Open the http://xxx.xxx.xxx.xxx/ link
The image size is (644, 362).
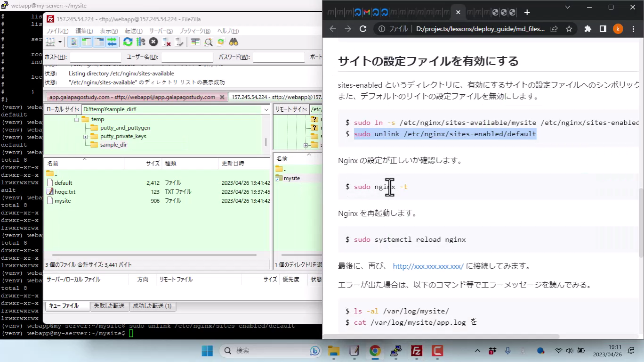[x=428, y=266]
